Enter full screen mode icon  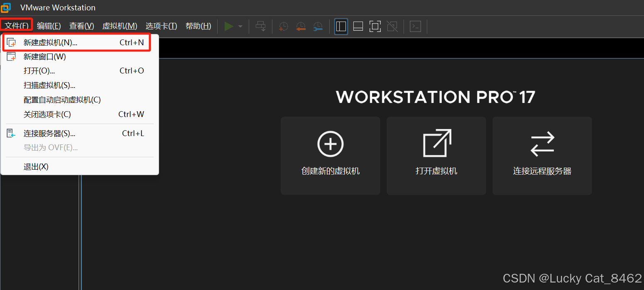click(375, 27)
